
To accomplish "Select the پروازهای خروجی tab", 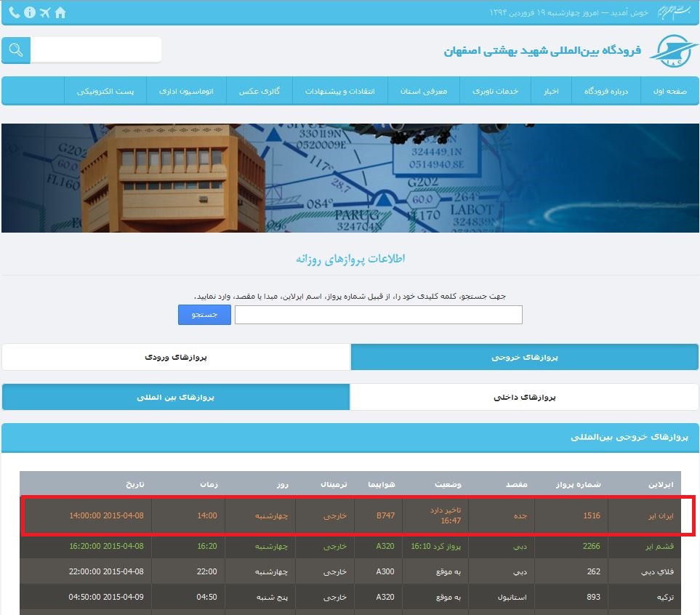I will 524,357.
